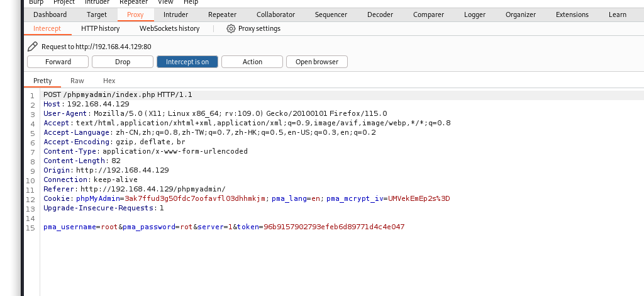Click the pencil edit icon beside request URL
The width and height of the screenshot is (644, 296).
pos(33,47)
